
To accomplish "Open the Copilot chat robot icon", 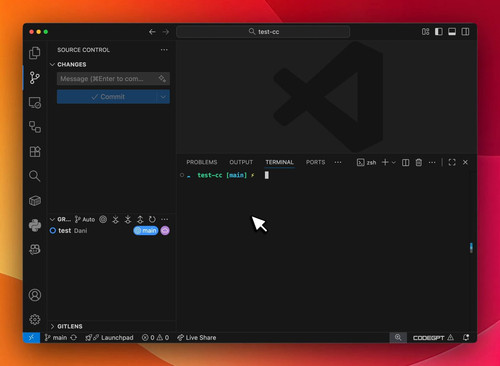I will [x=35, y=249].
